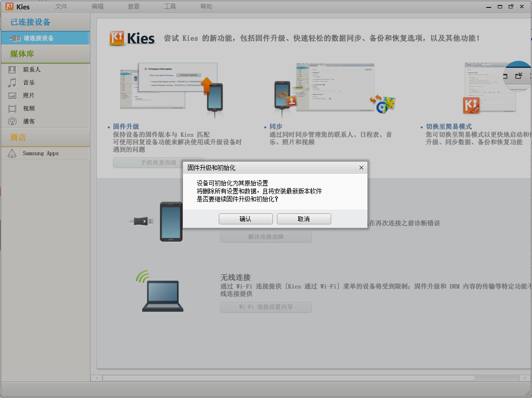
Task: Click the 切换至简易模式 heading link
Action: (448, 126)
